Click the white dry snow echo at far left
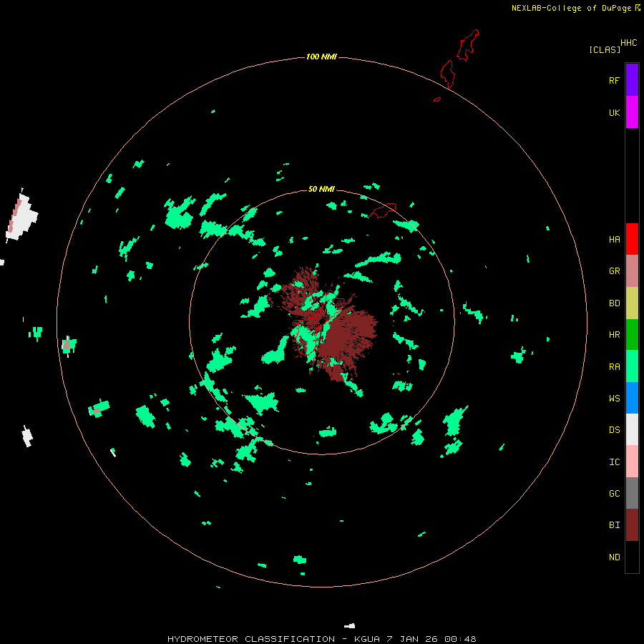The height and width of the screenshot is (644, 644). point(21,215)
